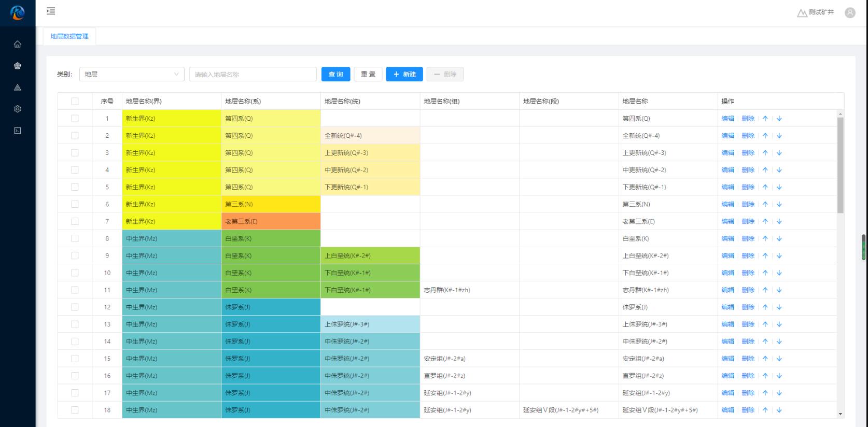
Task: Click the triangle icon in the sidebar
Action: pos(18,88)
